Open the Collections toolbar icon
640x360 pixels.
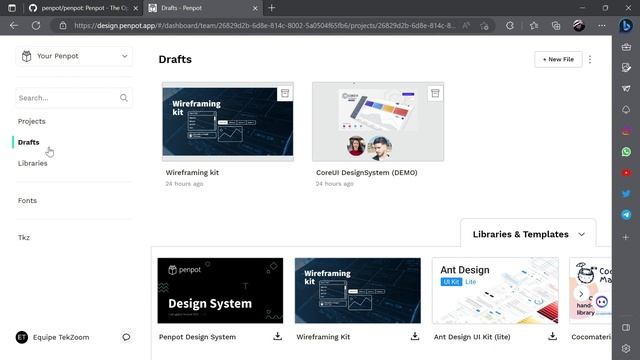[x=556, y=26]
